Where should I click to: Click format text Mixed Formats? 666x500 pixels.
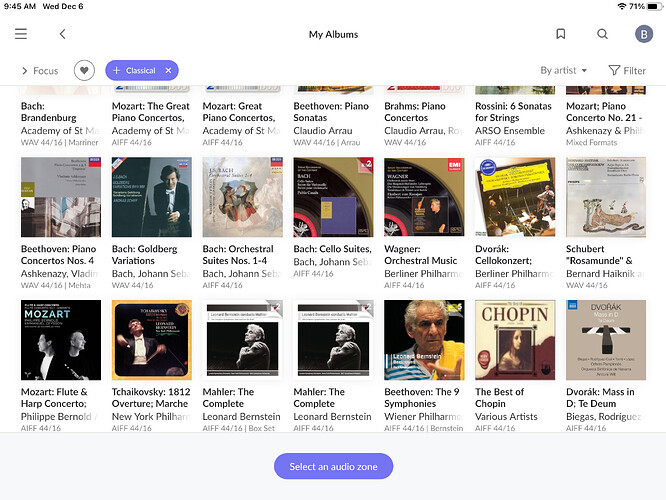click(x=592, y=143)
